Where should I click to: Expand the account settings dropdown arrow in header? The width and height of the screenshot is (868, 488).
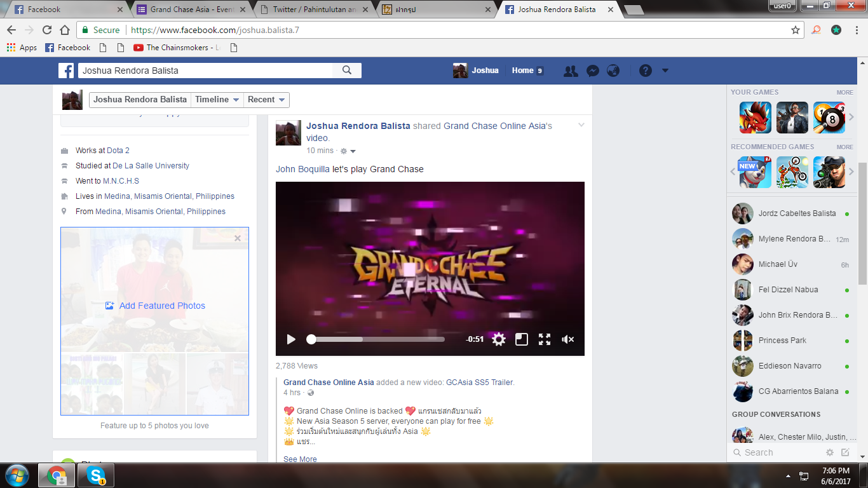pyautogui.click(x=665, y=71)
